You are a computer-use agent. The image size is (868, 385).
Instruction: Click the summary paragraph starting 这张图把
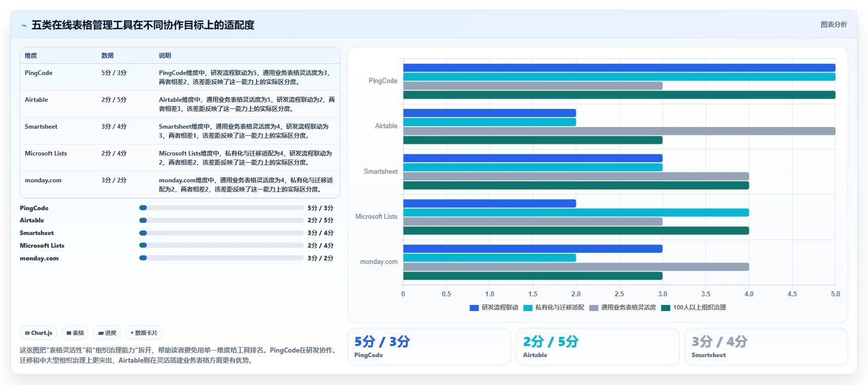point(178,355)
